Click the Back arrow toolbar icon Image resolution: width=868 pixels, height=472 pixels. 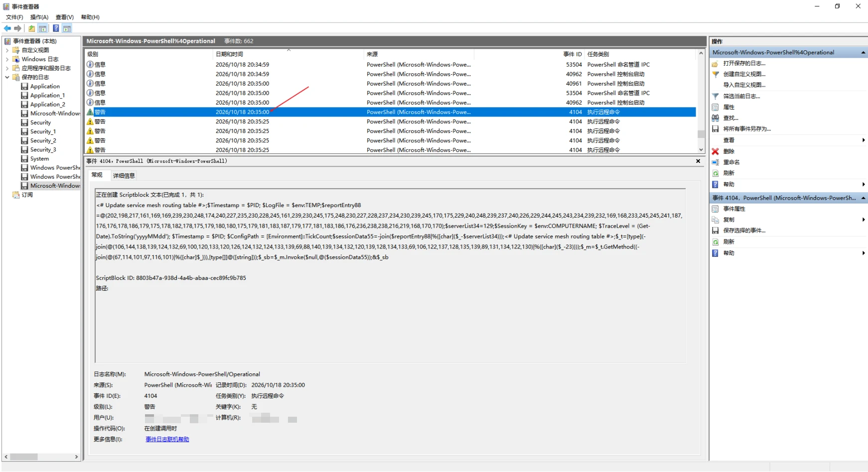click(x=7, y=28)
